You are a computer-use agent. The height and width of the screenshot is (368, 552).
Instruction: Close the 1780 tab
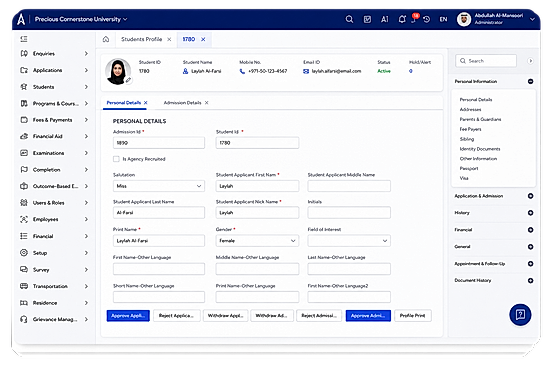(x=203, y=39)
